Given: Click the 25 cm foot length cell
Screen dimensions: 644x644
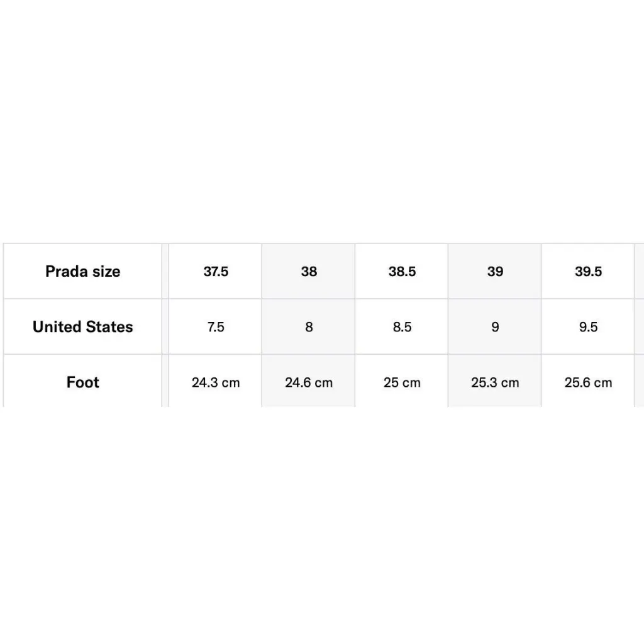Looking at the screenshot, I should [x=402, y=382].
